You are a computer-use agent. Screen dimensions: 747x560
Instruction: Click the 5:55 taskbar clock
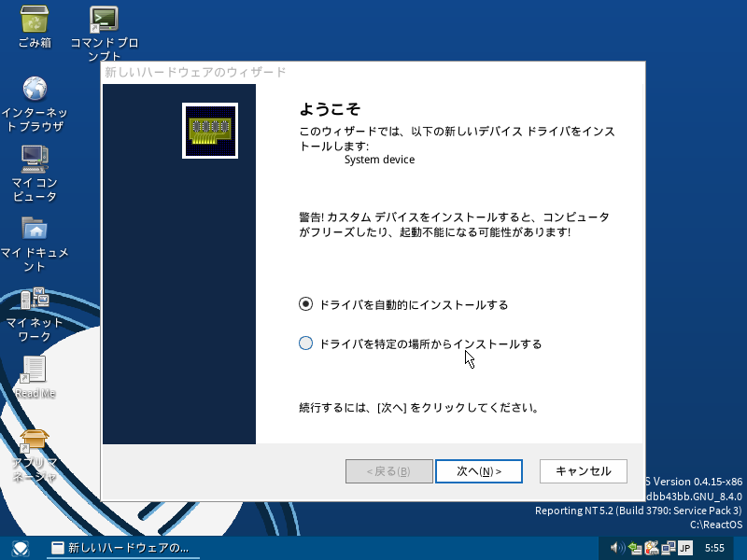click(714, 548)
